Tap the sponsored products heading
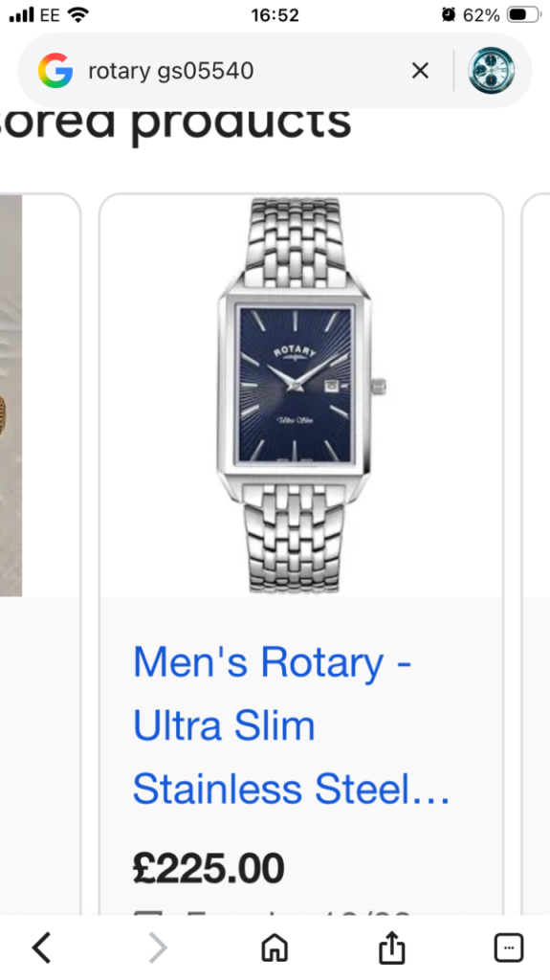This screenshot has width=550, height=980. [176, 123]
